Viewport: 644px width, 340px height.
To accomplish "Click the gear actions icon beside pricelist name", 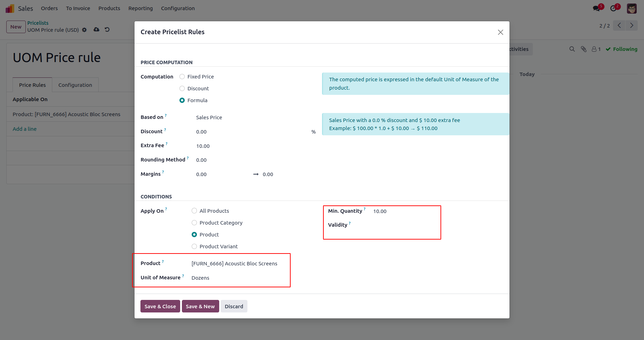I will 84,30.
